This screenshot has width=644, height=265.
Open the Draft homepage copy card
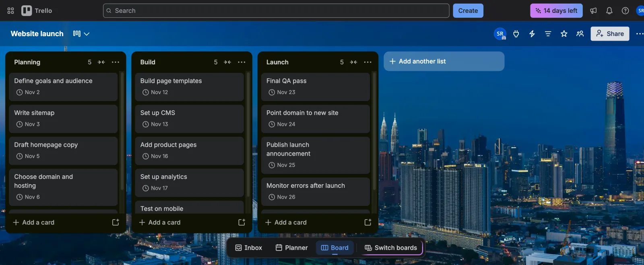[63, 151]
